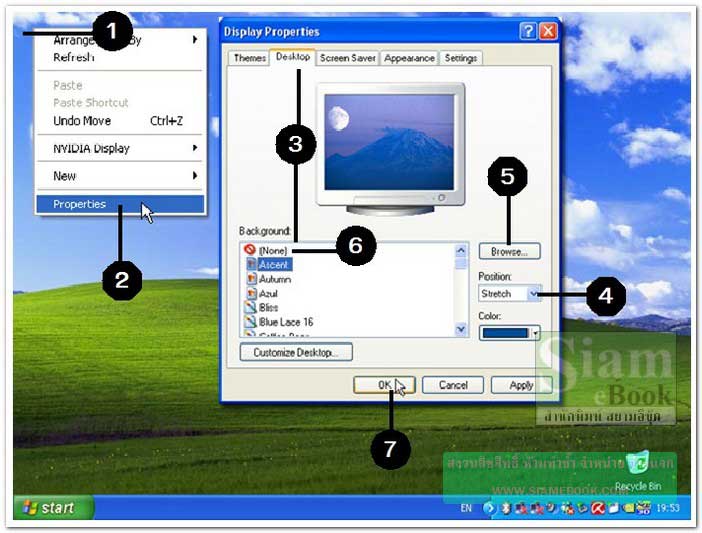Select Autumn in Background list

(x=275, y=279)
